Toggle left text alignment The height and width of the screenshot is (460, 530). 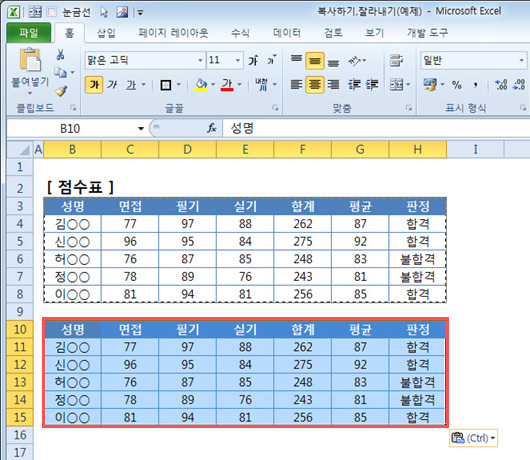point(296,84)
